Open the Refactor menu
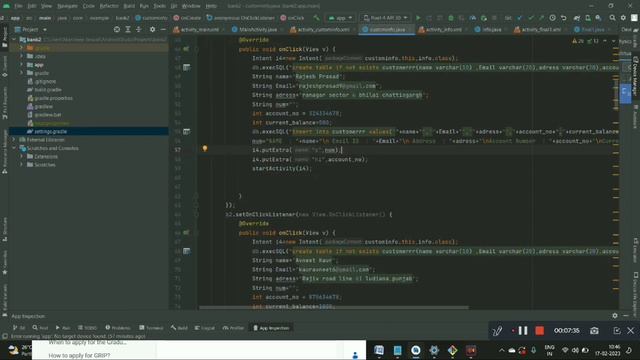 109,6
